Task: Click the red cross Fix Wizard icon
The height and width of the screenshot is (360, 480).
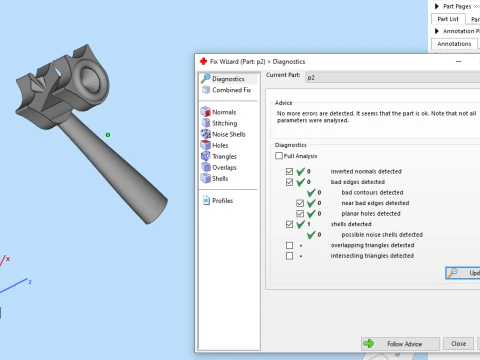Action: point(203,61)
